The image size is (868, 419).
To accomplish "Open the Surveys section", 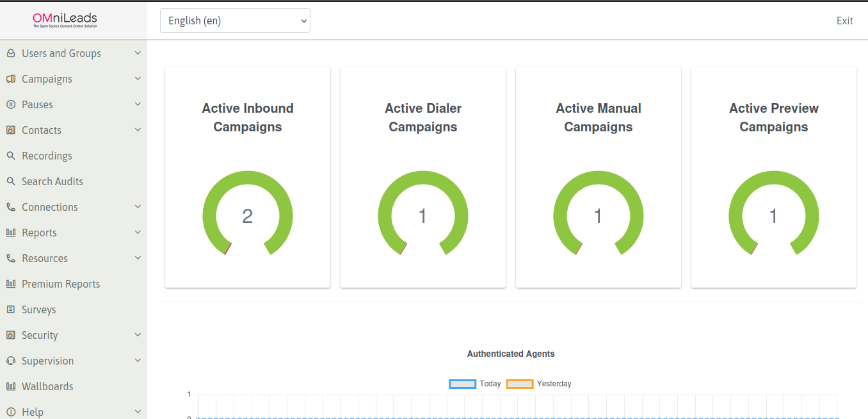I will pyautogui.click(x=40, y=309).
